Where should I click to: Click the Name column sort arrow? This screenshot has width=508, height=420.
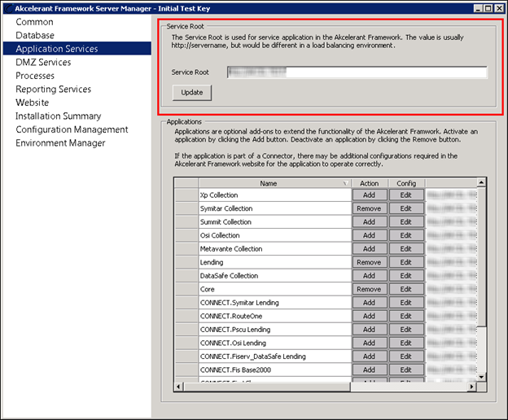[345, 184]
